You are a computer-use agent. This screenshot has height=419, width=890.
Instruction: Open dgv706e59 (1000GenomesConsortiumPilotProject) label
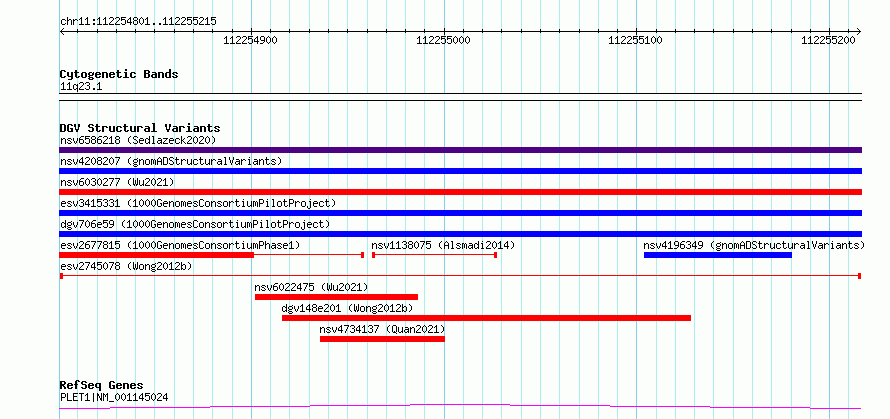click(195, 224)
